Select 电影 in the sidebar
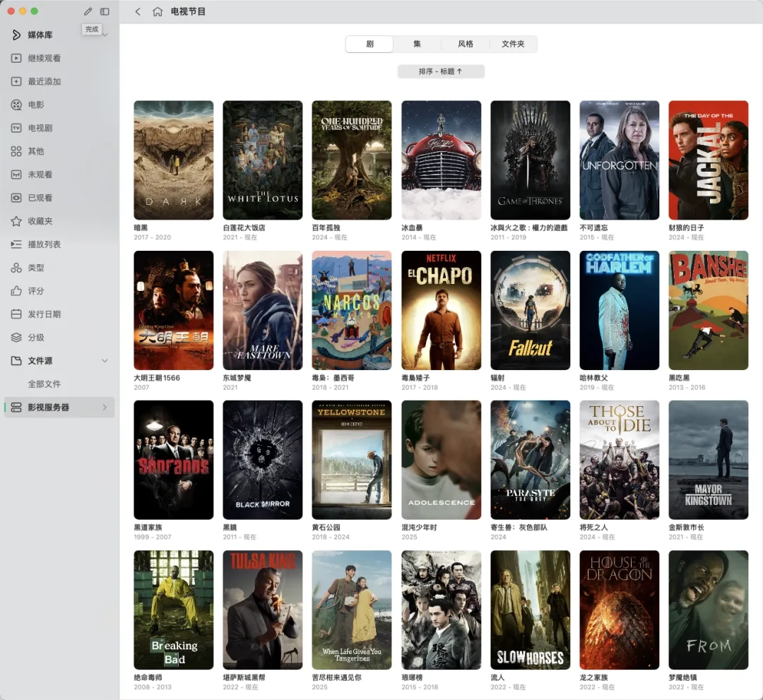Image resolution: width=763 pixels, height=700 pixels. (x=35, y=105)
